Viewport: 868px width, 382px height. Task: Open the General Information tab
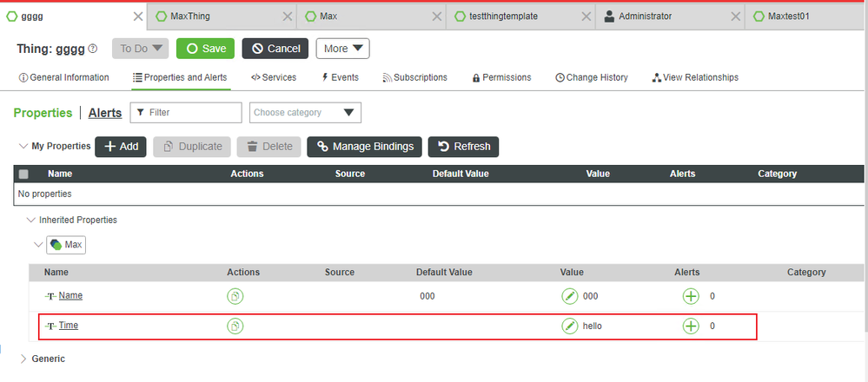tap(64, 77)
